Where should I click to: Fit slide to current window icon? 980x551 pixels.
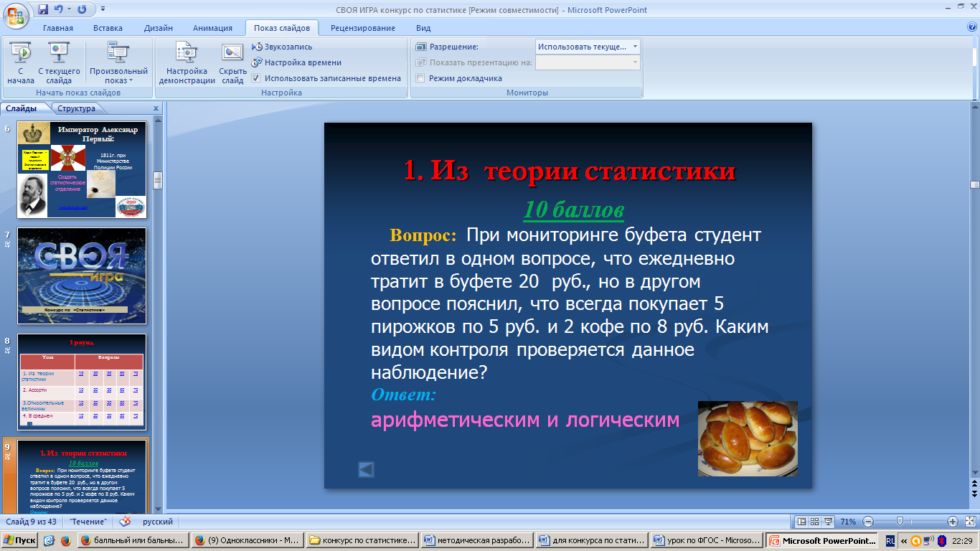pos(969,522)
